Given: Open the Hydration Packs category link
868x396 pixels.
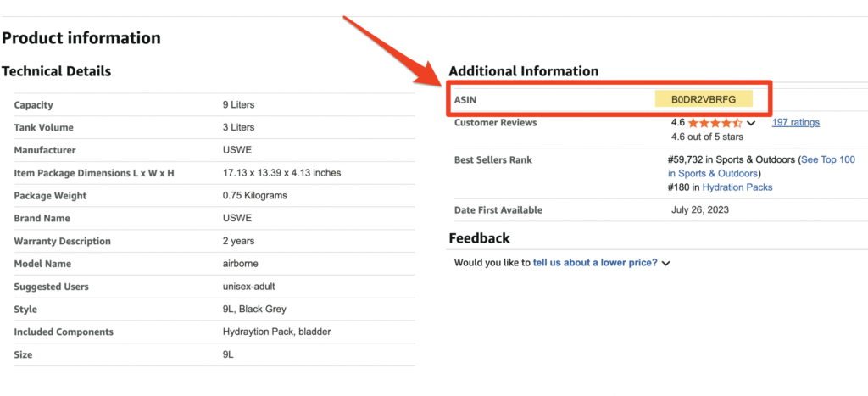Looking at the screenshot, I should (737, 187).
